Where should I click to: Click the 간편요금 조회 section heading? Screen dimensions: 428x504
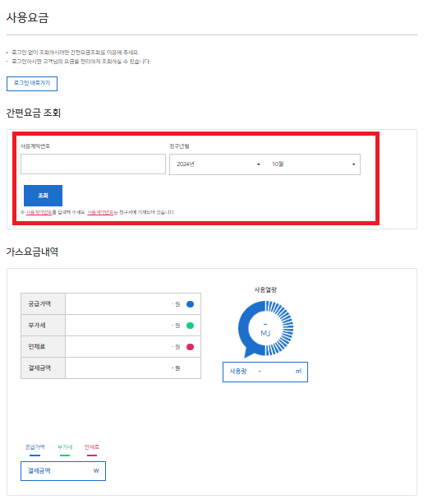[x=34, y=113]
